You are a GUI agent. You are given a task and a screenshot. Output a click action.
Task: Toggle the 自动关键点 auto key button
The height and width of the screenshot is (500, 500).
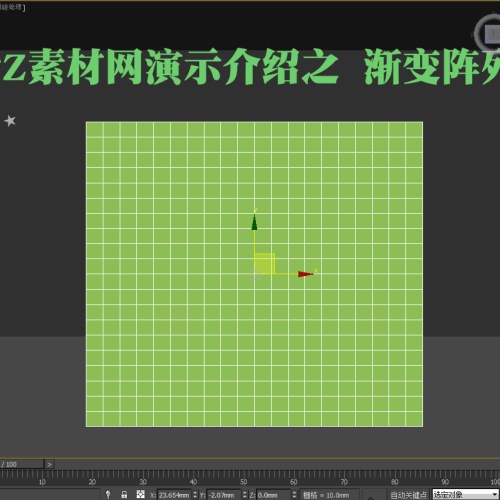(409, 495)
